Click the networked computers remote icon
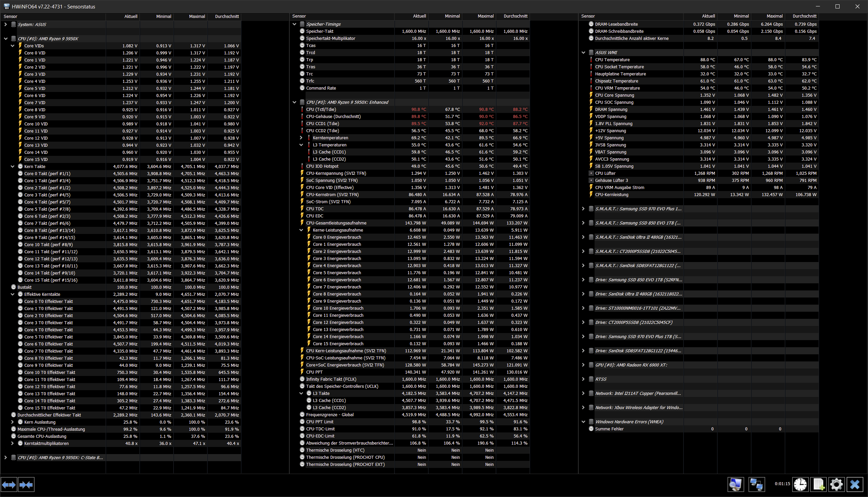Image resolution: width=868 pixels, height=497 pixels. tap(756, 484)
